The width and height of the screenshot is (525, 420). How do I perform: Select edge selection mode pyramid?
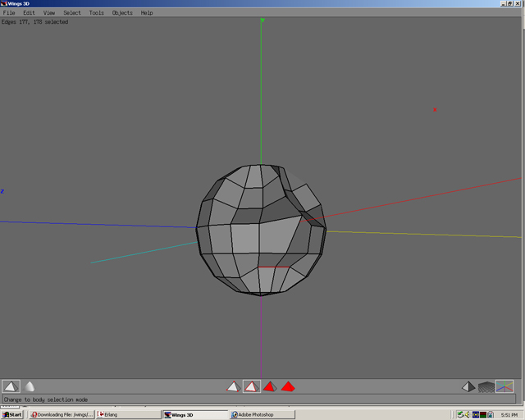tap(252, 386)
